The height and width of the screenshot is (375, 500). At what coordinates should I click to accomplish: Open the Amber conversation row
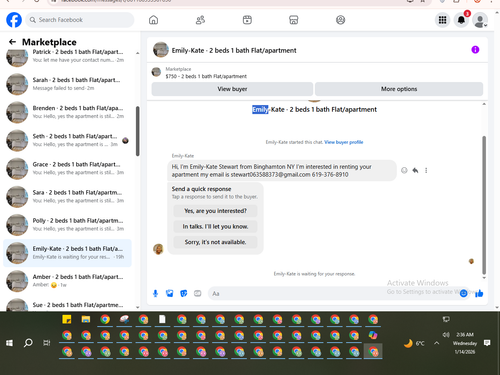point(68,281)
